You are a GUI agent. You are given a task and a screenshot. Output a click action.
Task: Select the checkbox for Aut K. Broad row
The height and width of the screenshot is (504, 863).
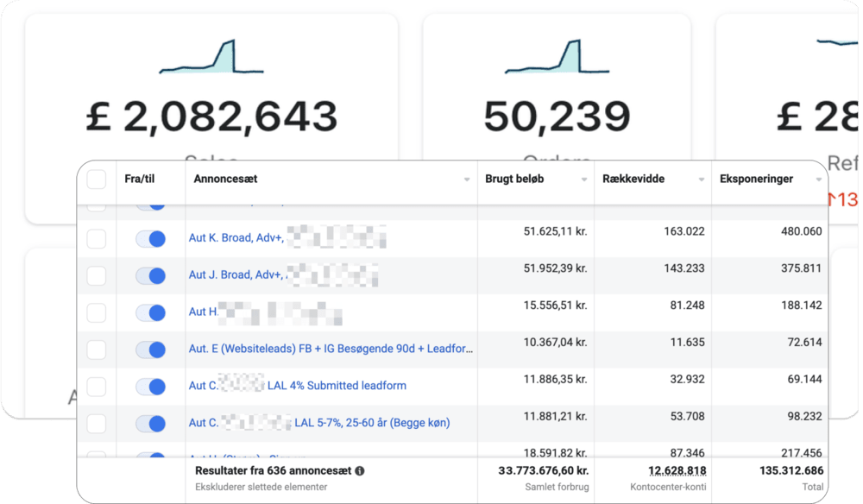tap(97, 239)
